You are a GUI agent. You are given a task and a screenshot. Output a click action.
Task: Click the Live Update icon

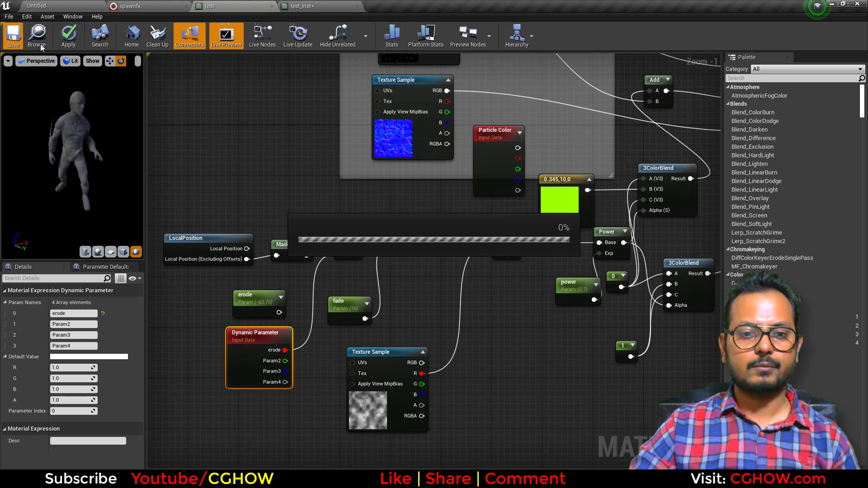pos(298,36)
